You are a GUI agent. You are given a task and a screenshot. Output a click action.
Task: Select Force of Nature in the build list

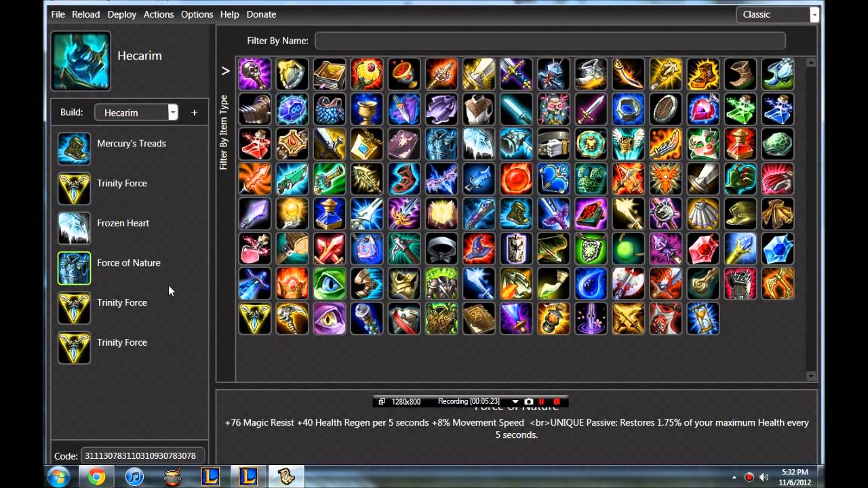click(x=130, y=268)
